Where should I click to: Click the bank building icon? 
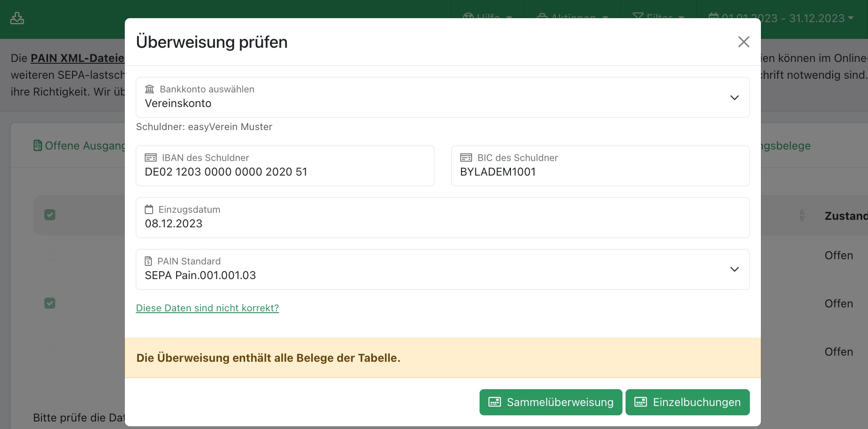[x=150, y=89]
